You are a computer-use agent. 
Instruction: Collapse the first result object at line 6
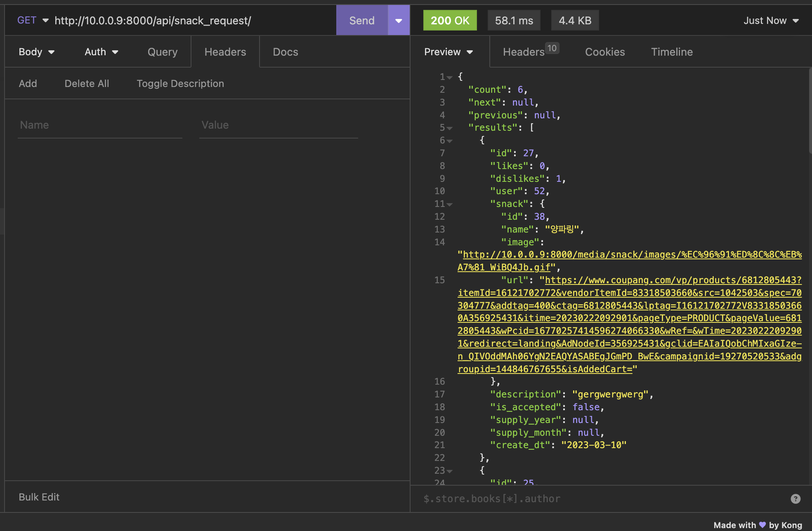[x=450, y=141]
